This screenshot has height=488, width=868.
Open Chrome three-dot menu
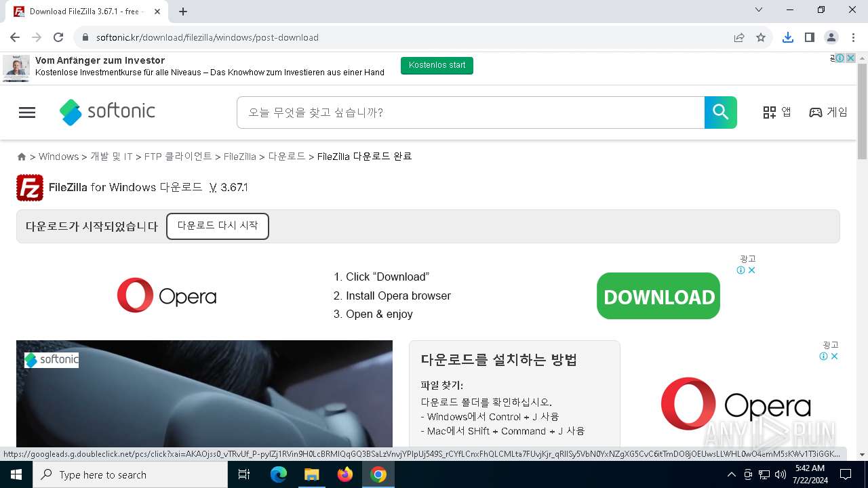(x=853, y=37)
